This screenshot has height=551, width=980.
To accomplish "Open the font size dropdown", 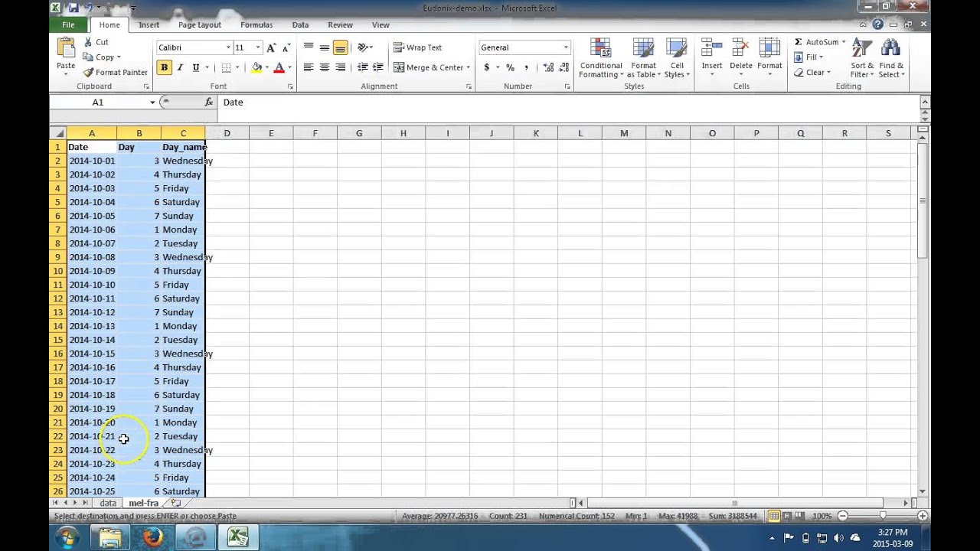I will coord(257,47).
